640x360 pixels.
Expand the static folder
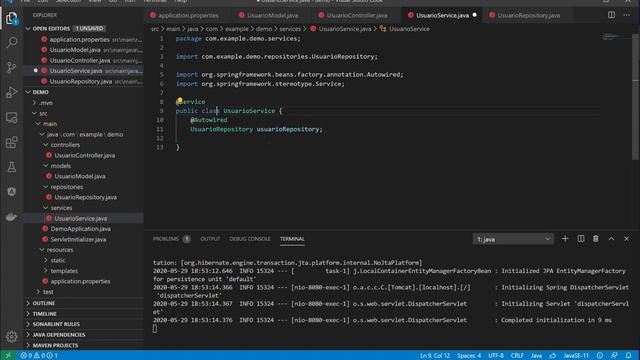[84, 260]
